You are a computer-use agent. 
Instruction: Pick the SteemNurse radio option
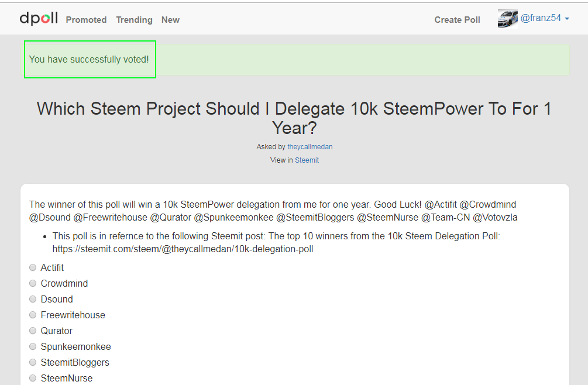click(x=33, y=378)
